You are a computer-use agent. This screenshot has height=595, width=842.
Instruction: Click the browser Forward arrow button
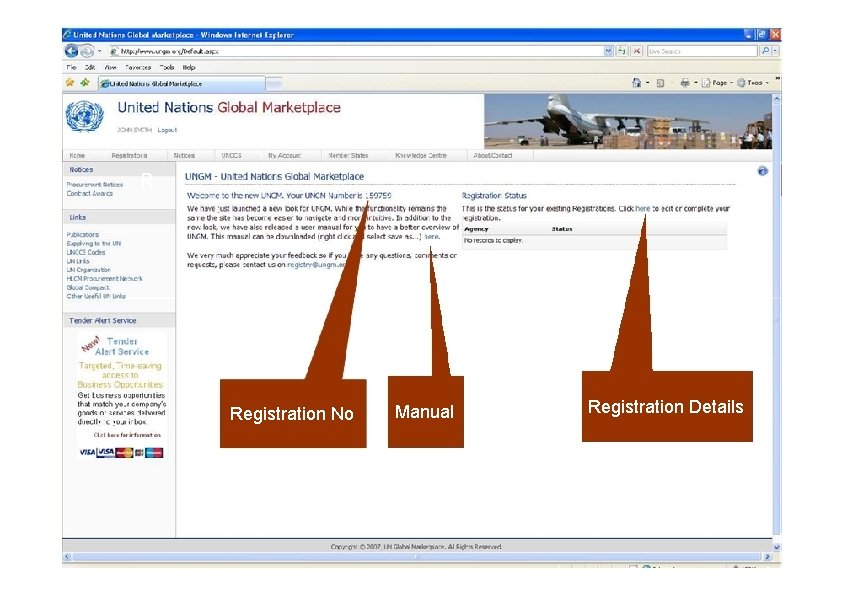[87, 51]
